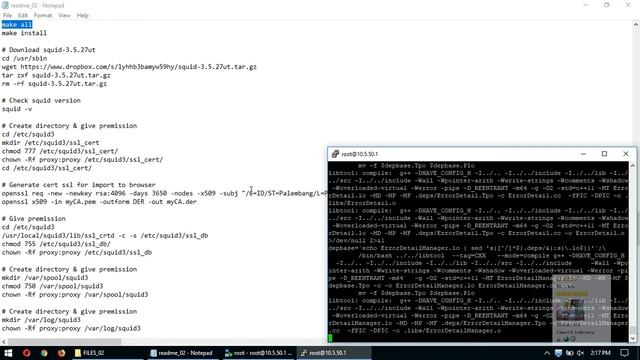The height and width of the screenshot is (360, 640).
Task: Click 'rm -rf squid-3.5.27ut.tar.gz' line
Action: [54, 84]
